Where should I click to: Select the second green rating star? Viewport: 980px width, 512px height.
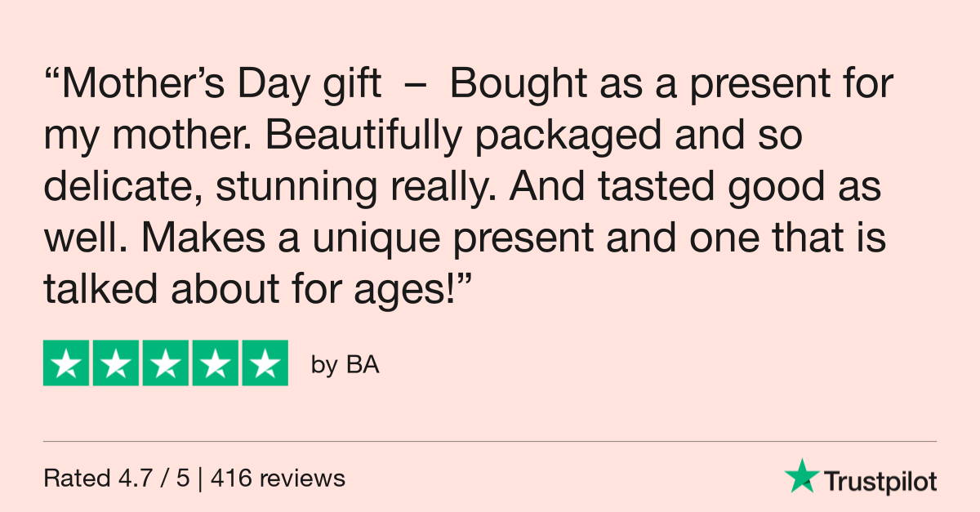point(116,363)
